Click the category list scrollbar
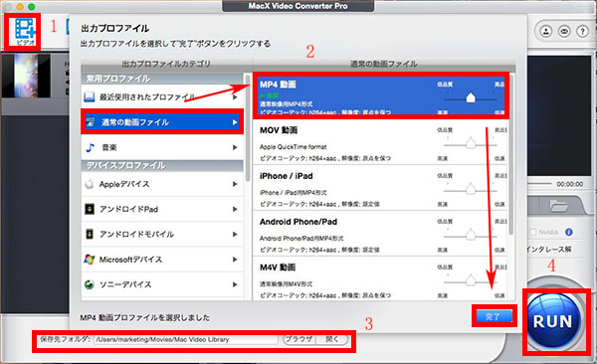 (x=248, y=129)
